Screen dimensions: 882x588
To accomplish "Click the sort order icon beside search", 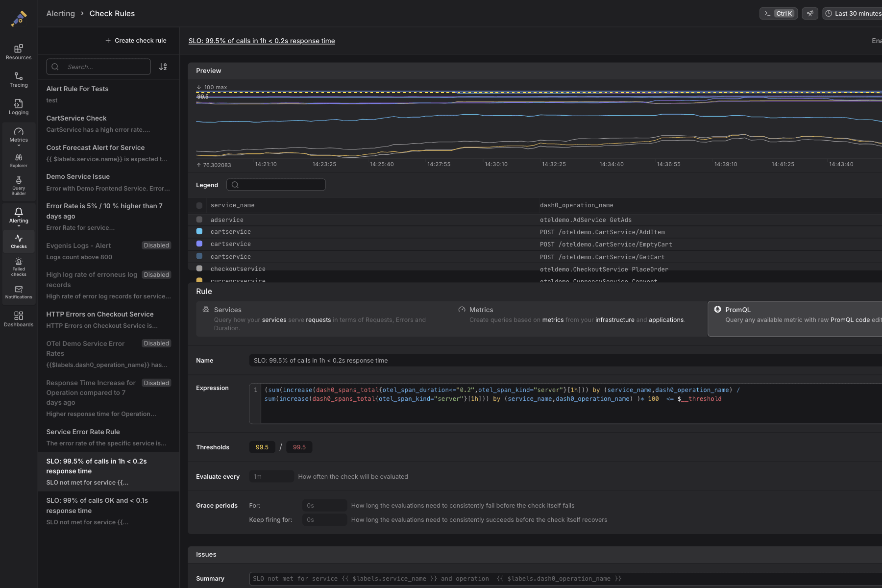I will click(163, 67).
